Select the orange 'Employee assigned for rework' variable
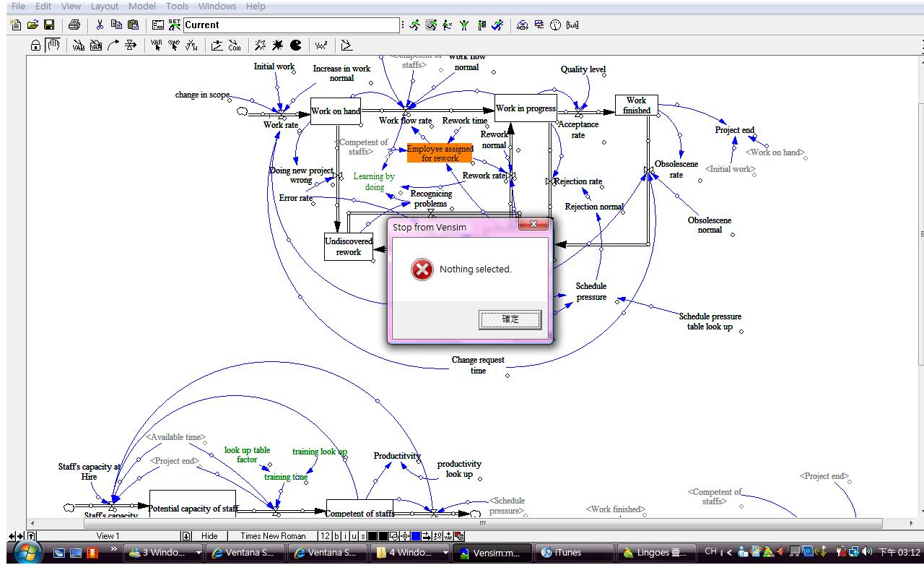This screenshot has width=924, height=578. (x=440, y=153)
